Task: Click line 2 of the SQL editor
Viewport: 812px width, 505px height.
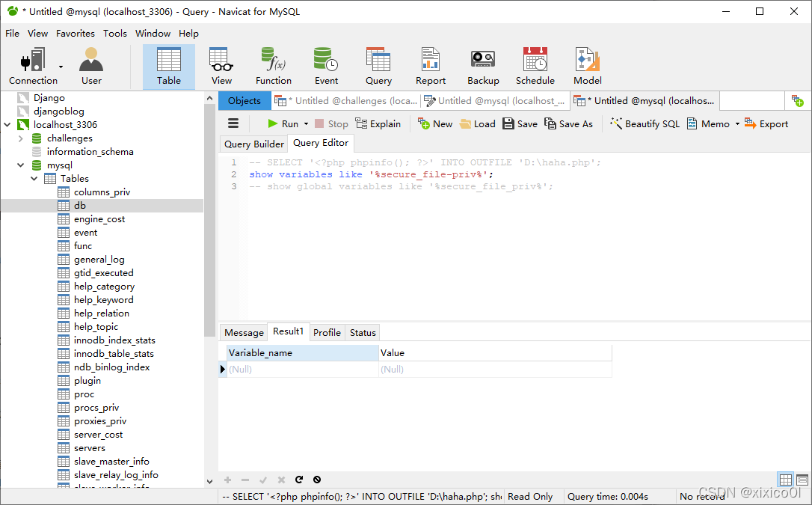Action: point(371,174)
